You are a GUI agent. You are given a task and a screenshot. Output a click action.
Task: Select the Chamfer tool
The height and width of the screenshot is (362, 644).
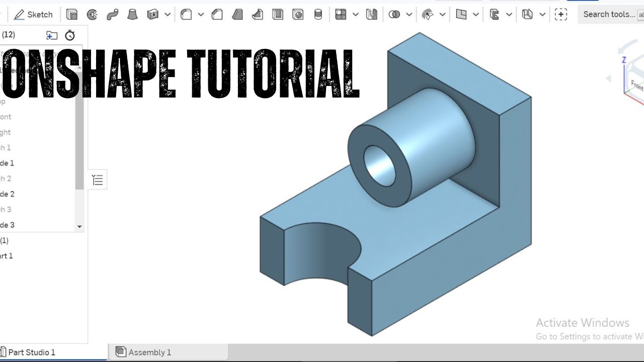217,15
